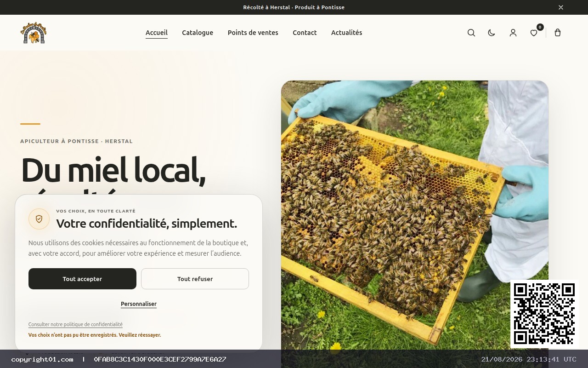
Task: Open the site search icon
Action: pyautogui.click(x=471, y=33)
